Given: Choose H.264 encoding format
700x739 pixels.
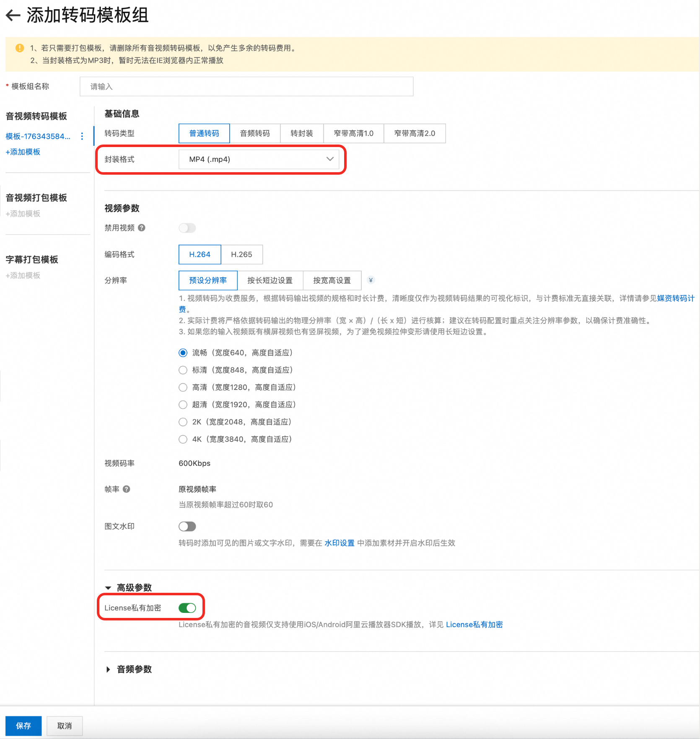Looking at the screenshot, I should pos(200,254).
